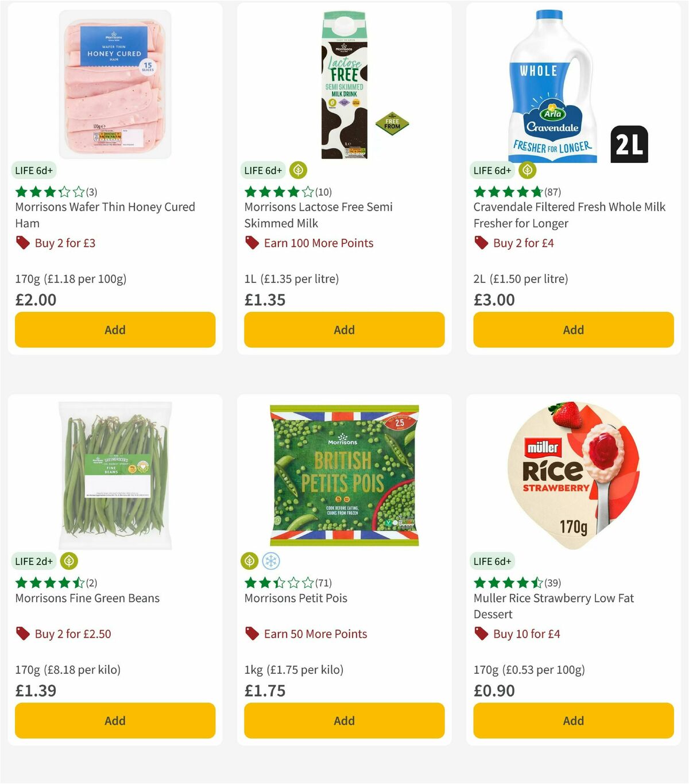Select the green leaf icon next to Lactose Free Milk badge

click(x=298, y=170)
